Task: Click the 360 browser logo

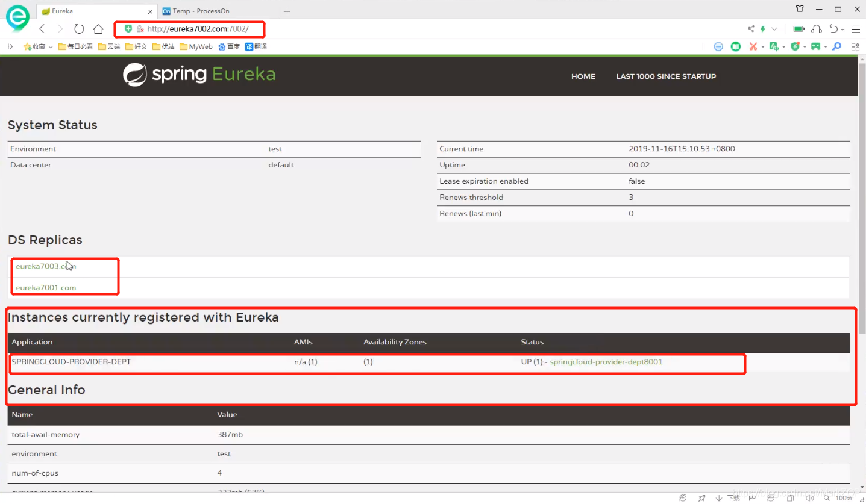Action: (17, 17)
